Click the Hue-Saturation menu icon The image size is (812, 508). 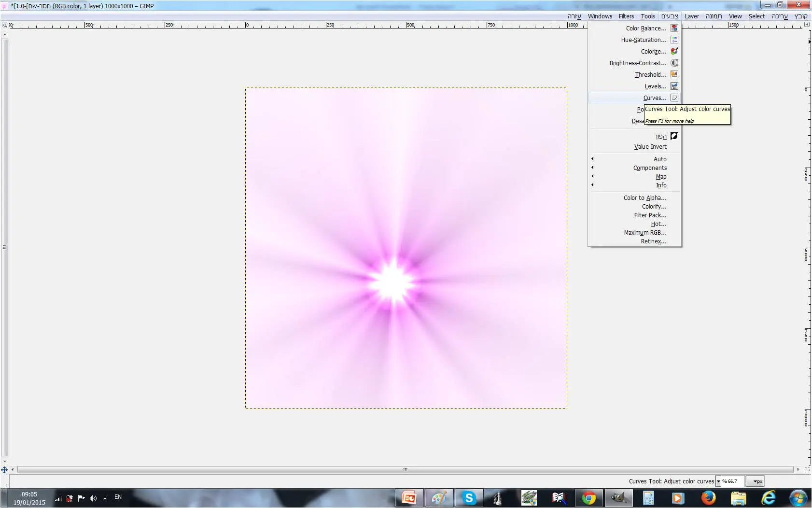tap(674, 40)
